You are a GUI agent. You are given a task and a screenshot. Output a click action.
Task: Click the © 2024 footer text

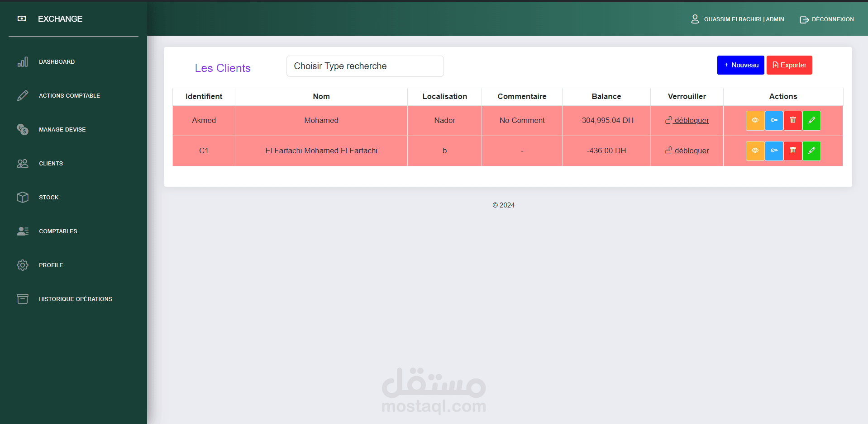click(503, 205)
